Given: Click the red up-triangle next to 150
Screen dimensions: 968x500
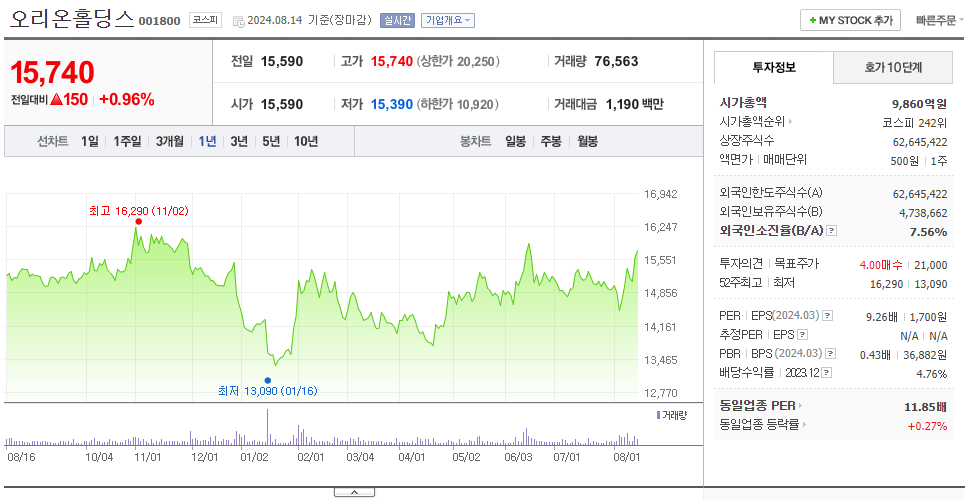Looking at the screenshot, I should pos(56,99).
